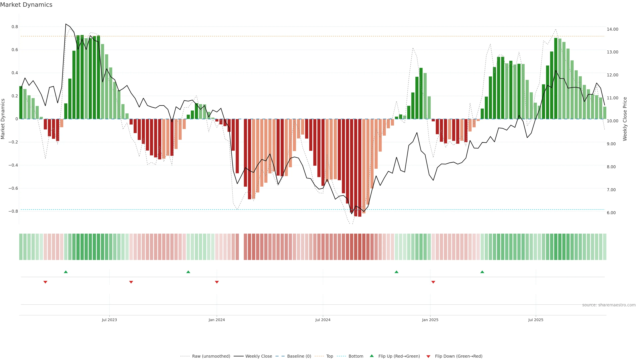Toggle the Bottom legend entry
The image size is (644, 362).
[x=356, y=356]
